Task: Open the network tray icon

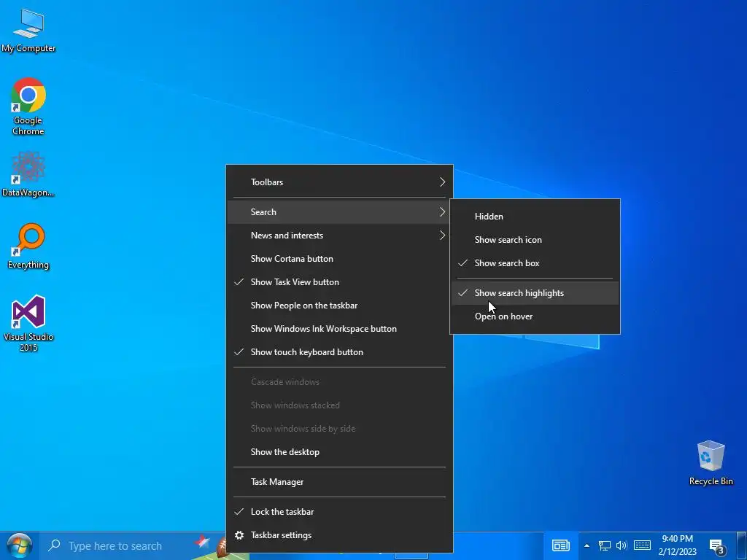Action: [605, 545]
